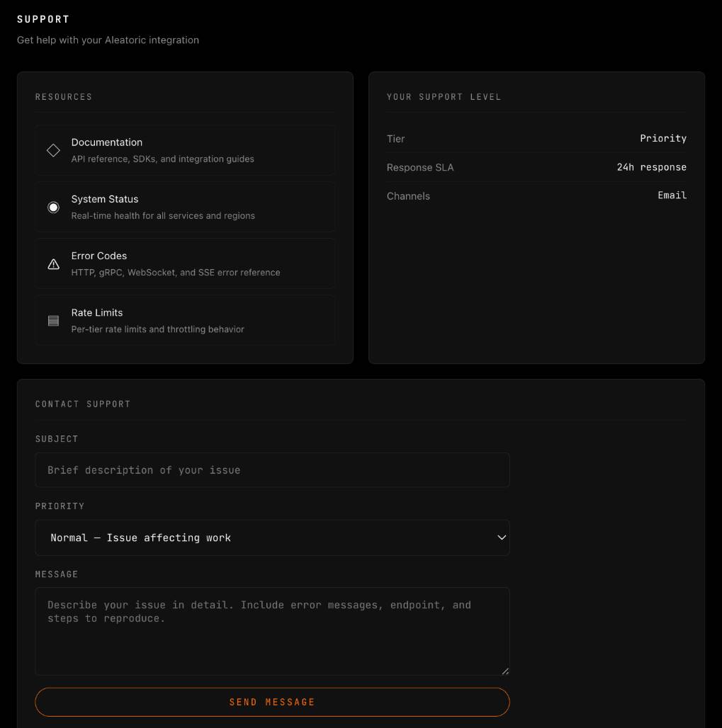Click the Contact Support section title
This screenshot has width=722, height=728.
(x=83, y=404)
